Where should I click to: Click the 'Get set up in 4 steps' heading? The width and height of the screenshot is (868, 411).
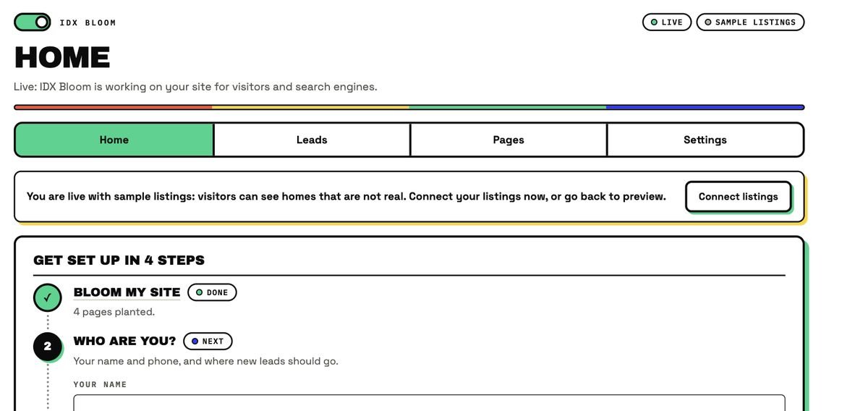[119, 260]
